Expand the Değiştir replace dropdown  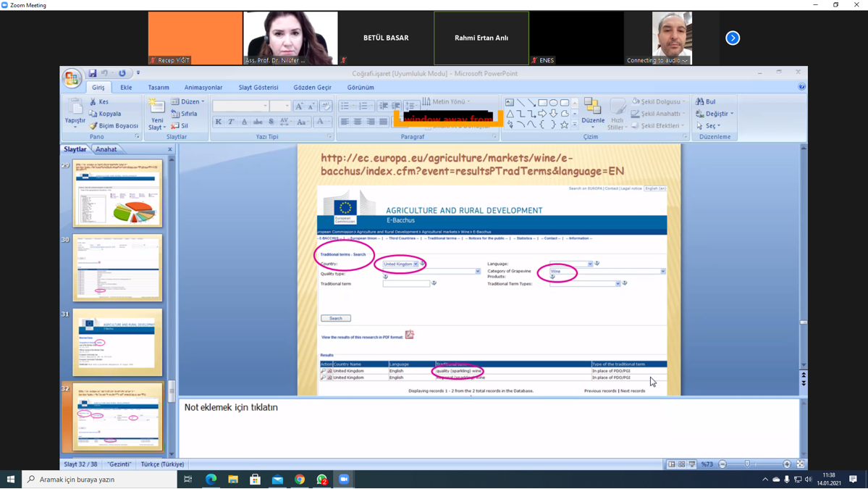pos(715,114)
